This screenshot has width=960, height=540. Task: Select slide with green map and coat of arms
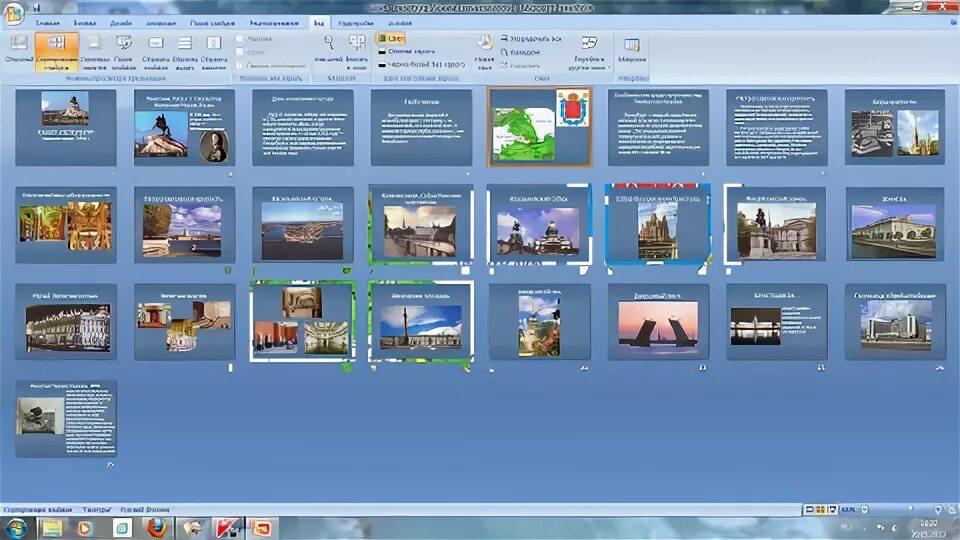(x=539, y=127)
